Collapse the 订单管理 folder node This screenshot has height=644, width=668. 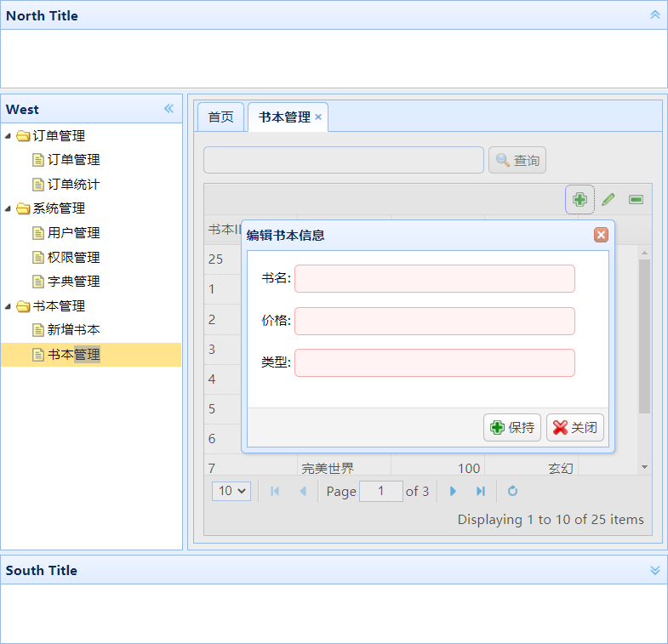pos(9,136)
